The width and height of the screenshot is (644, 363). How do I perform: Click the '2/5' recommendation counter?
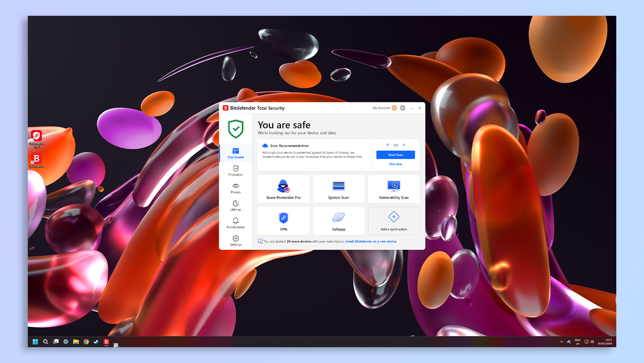396,145
